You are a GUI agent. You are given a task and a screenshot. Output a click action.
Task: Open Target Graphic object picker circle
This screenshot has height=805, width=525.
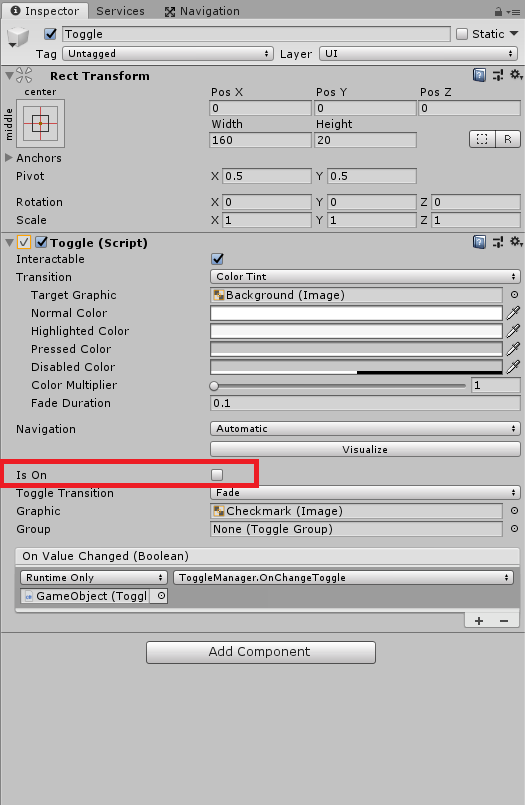(x=514, y=295)
